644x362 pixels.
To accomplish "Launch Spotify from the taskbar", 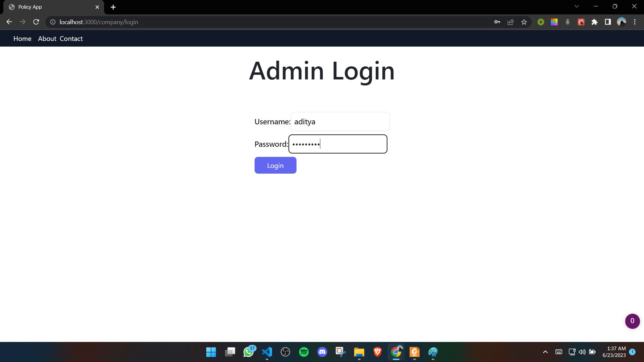I will tap(304, 352).
